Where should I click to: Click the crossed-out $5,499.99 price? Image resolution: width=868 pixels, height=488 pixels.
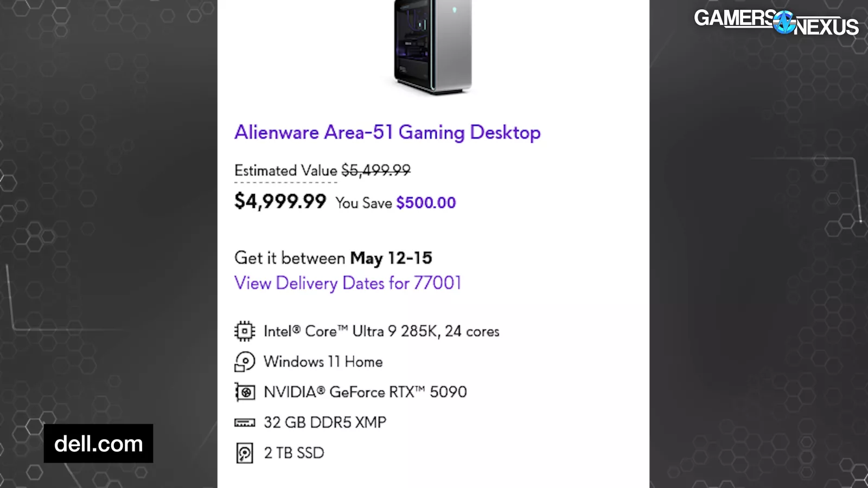click(x=376, y=171)
